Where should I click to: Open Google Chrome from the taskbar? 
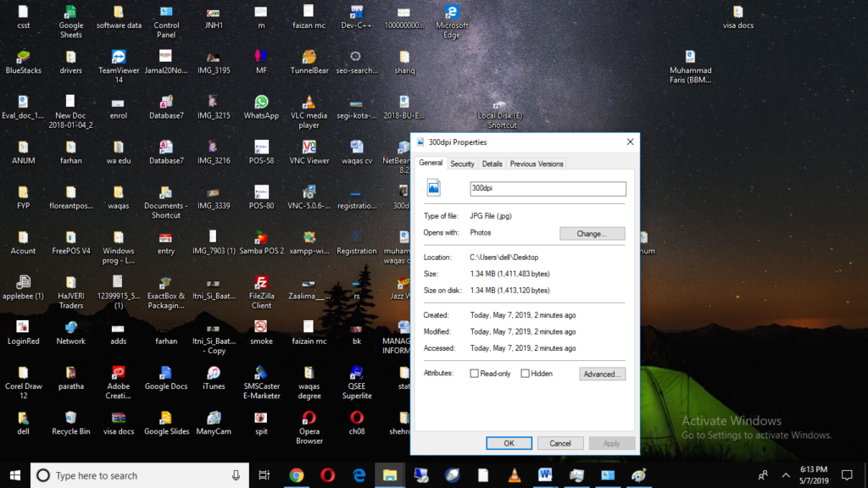tap(297, 475)
